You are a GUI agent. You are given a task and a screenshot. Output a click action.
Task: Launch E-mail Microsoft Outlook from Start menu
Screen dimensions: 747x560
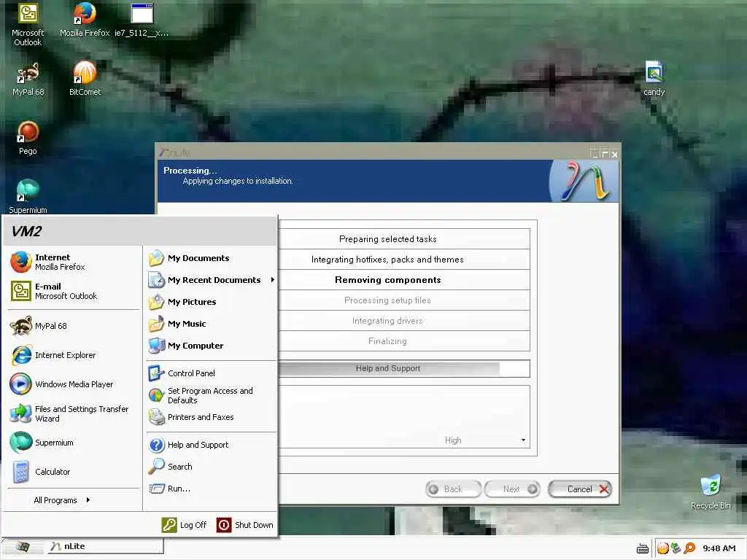click(x=74, y=291)
